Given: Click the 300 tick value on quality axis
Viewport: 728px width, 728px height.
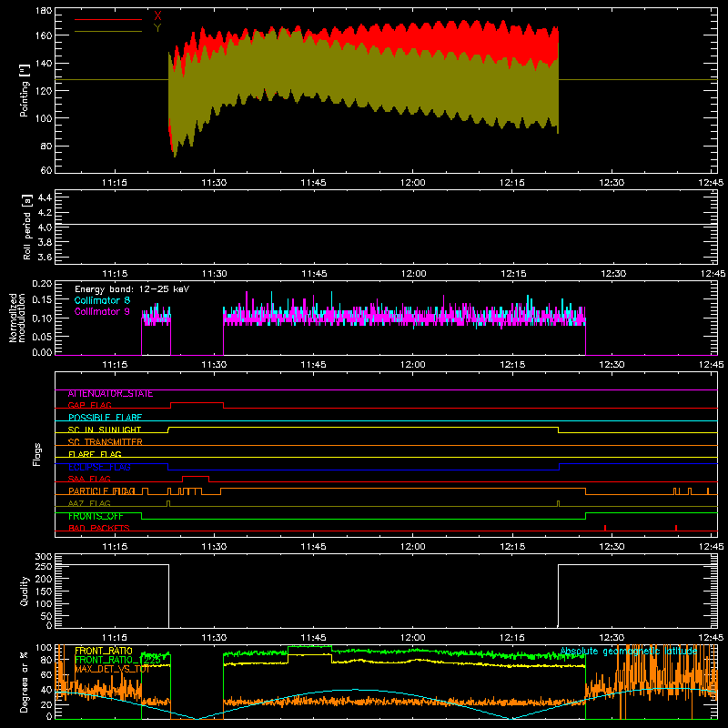Looking at the screenshot, I should 44,557.
